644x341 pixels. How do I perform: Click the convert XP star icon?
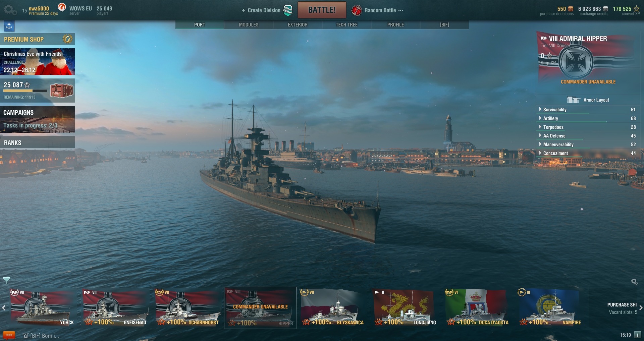[636, 9]
